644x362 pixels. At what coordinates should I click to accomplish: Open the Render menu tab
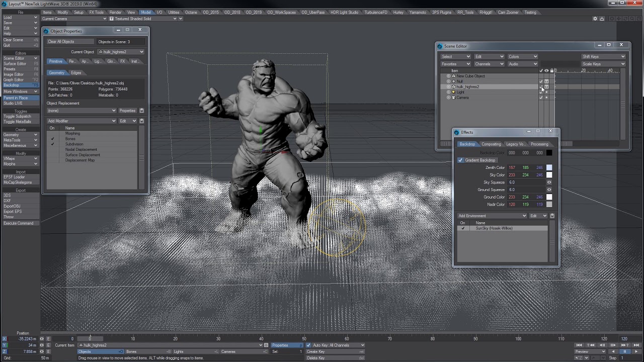click(115, 12)
